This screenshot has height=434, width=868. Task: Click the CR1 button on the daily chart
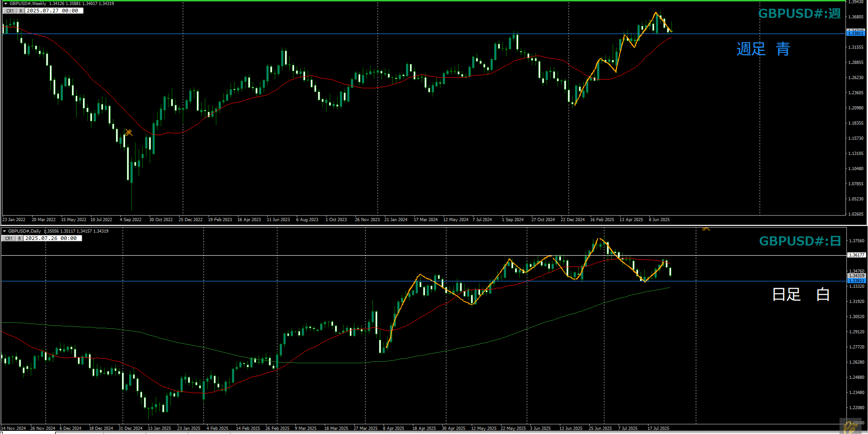coord(9,238)
